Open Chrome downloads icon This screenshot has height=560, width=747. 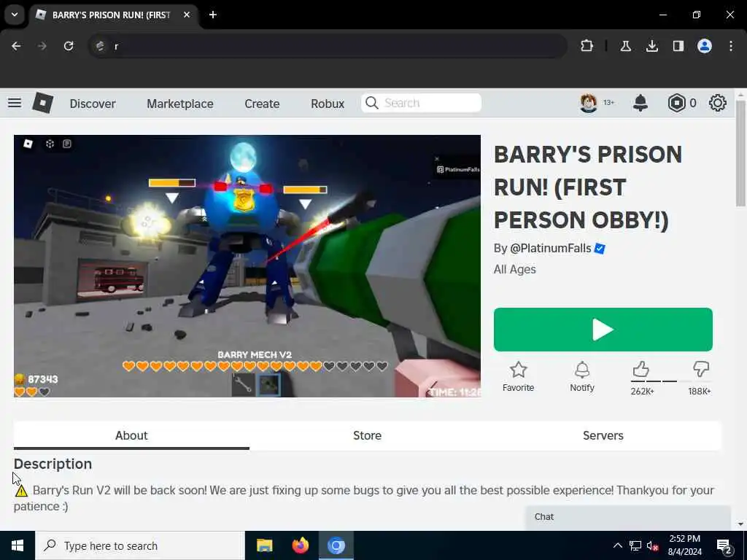[x=651, y=46]
